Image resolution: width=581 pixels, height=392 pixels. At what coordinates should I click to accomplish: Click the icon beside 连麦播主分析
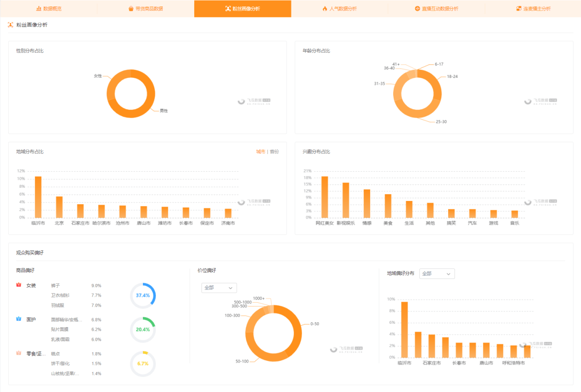pos(519,9)
